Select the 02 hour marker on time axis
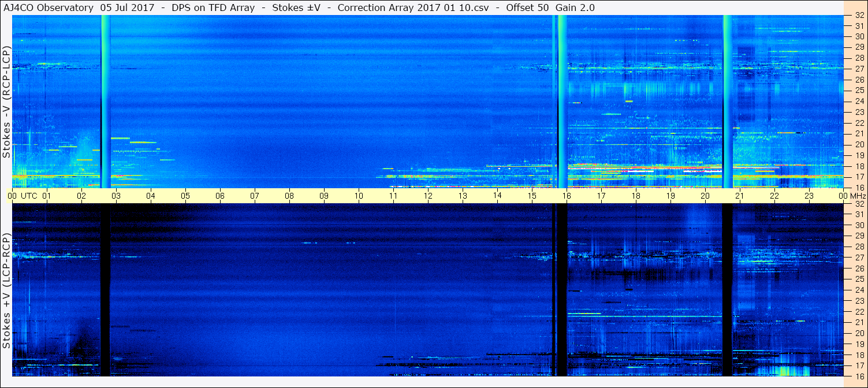The height and width of the screenshot is (388, 868). (x=81, y=196)
